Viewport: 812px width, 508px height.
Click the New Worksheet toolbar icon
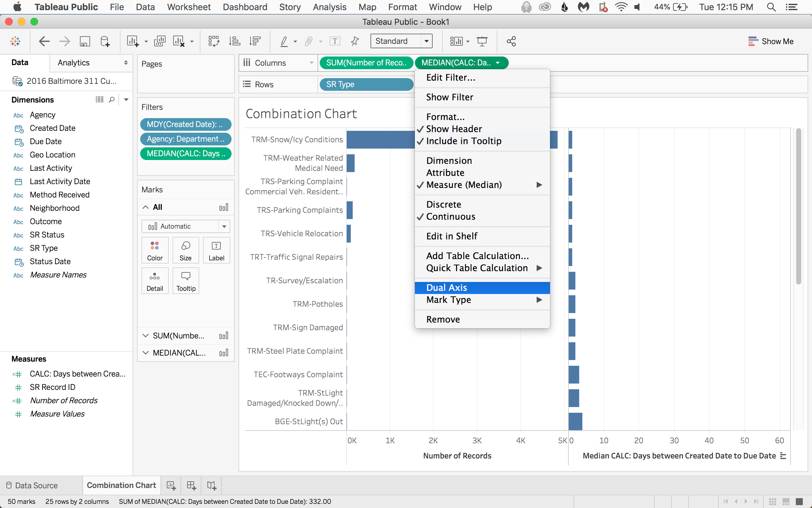[x=133, y=41]
